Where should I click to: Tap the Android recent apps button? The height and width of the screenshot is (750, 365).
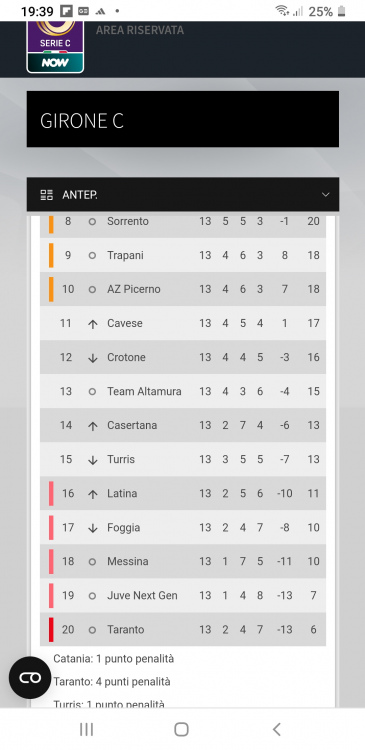(x=86, y=729)
